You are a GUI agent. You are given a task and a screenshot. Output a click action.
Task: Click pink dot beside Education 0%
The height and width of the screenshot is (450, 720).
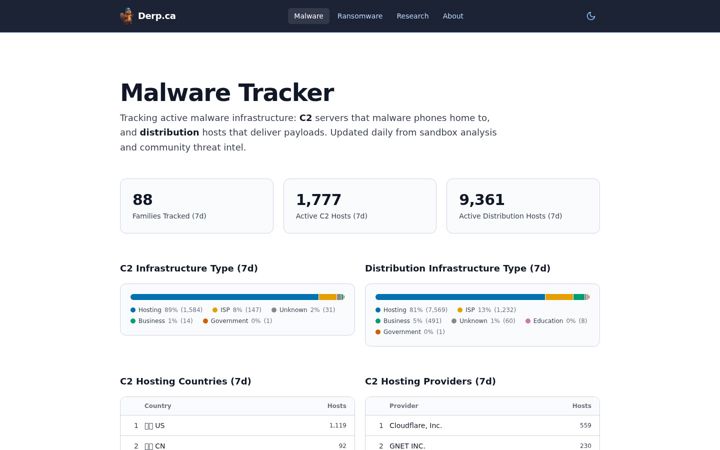(x=528, y=321)
